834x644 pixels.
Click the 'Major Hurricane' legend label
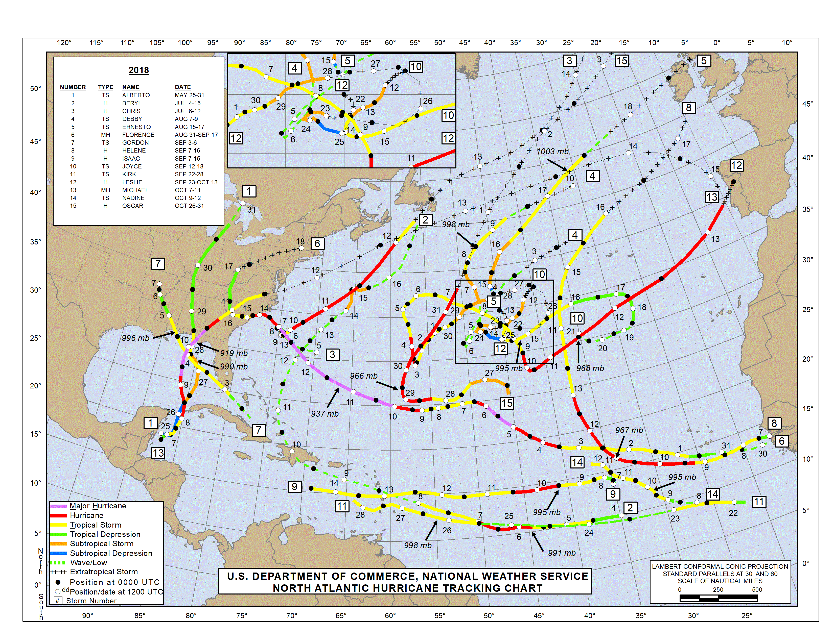98,506
